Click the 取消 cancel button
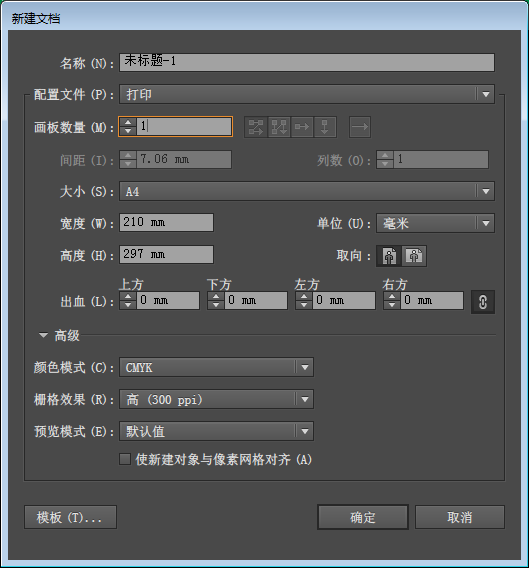This screenshot has width=529, height=568. (x=459, y=517)
